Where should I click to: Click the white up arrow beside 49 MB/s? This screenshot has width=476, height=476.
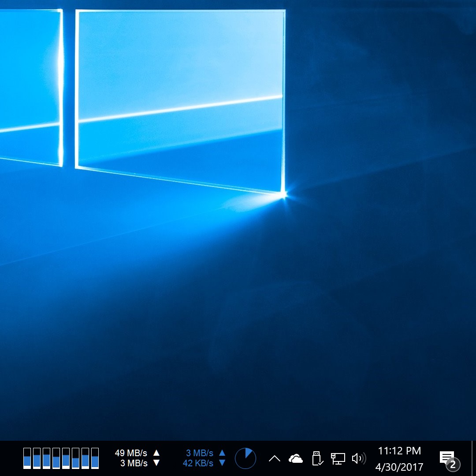tap(156, 453)
